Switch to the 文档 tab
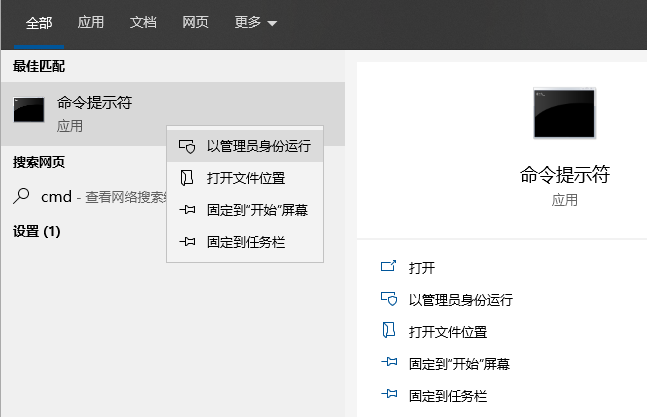This screenshot has height=417, width=647. (x=143, y=22)
